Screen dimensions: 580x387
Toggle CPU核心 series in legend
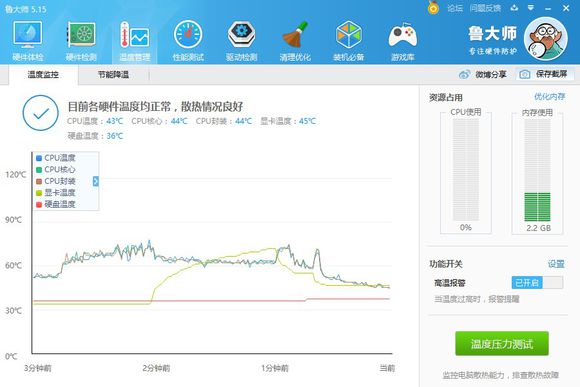pyautogui.click(x=55, y=169)
